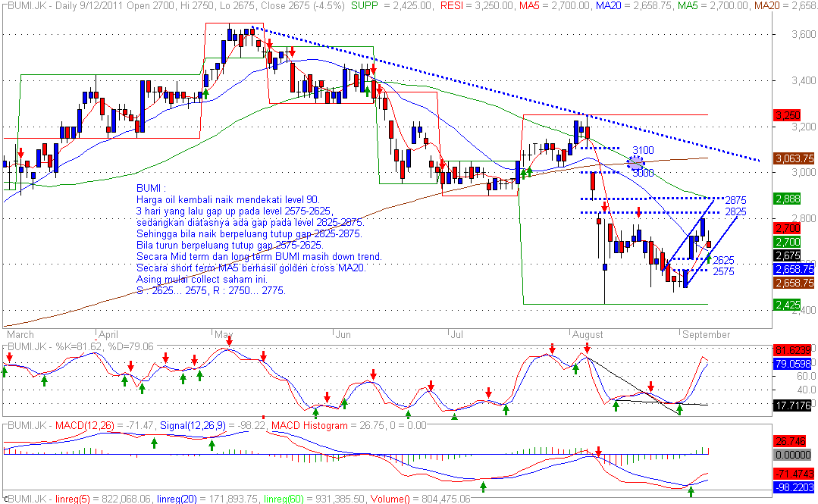
Task: Click the '3 hari yang lalu gap up' line
Action: [x=235, y=211]
